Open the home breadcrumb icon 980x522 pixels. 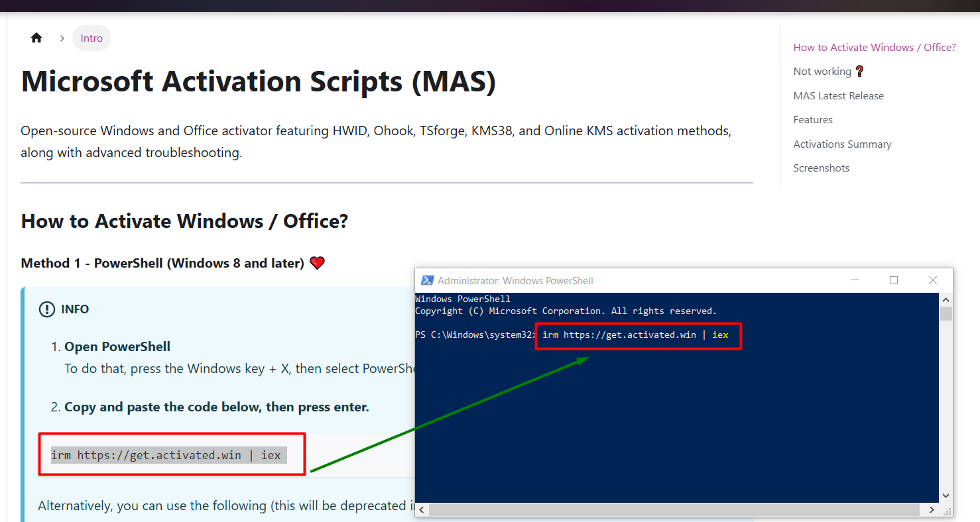point(36,38)
